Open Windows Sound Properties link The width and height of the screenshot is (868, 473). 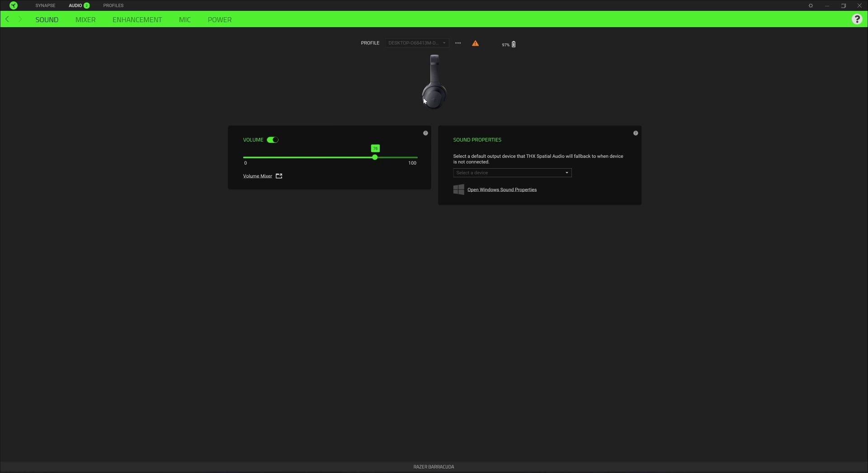[x=502, y=189]
